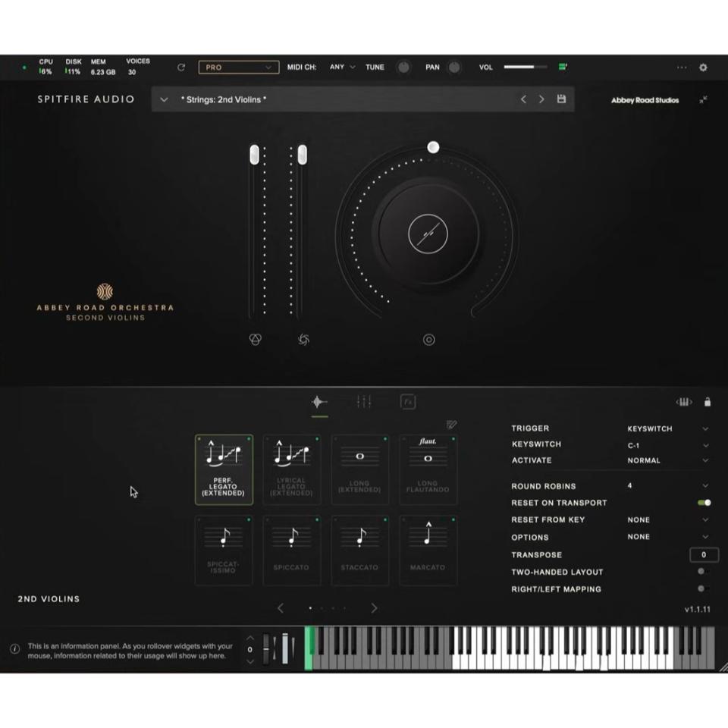Click the Abbey Road Studios logo
The image size is (728, 728).
pyautogui.click(x=645, y=100)
